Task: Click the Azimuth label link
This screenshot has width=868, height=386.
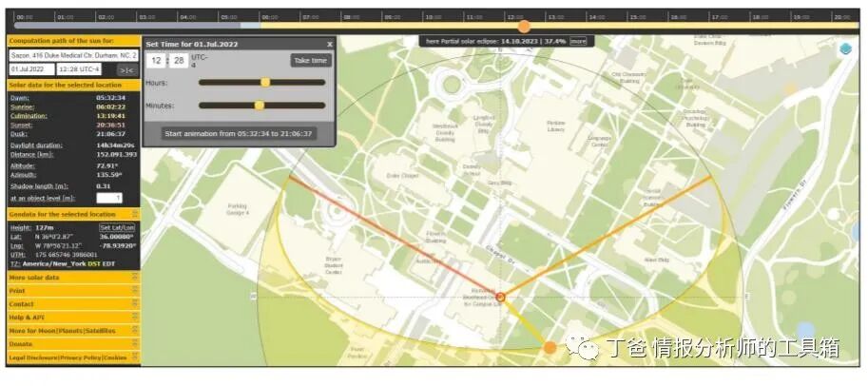Action: 23,174
